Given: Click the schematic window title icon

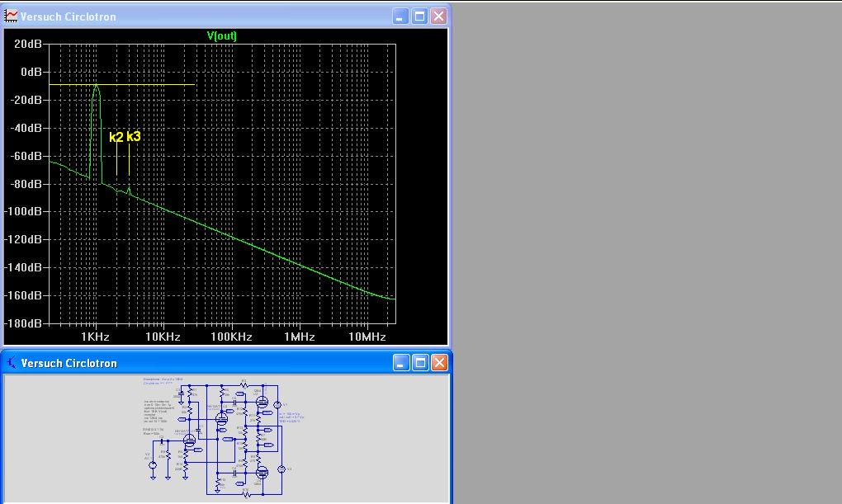Looking at the screenshot, I should [12, 363].
